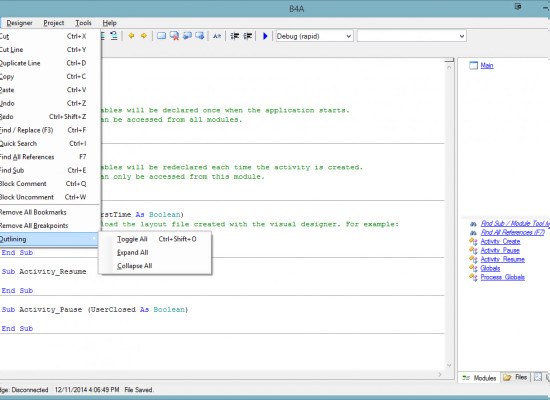Select Redo from the Edit menu

click(49, 116)
